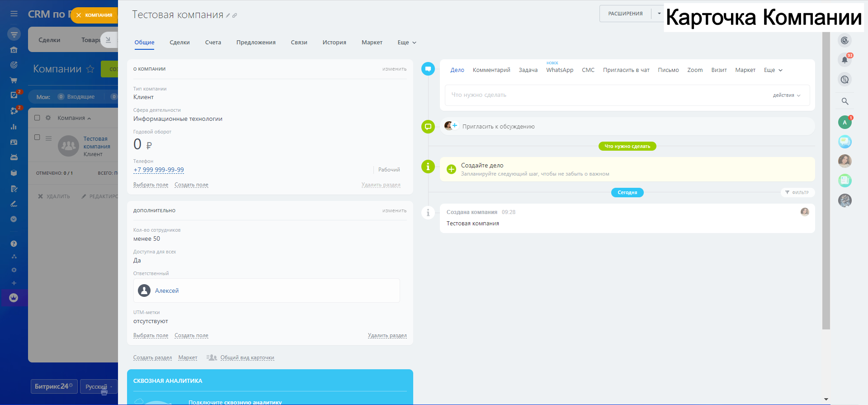Click the pencil icon next to Тестовая компания title

[228, 15]
